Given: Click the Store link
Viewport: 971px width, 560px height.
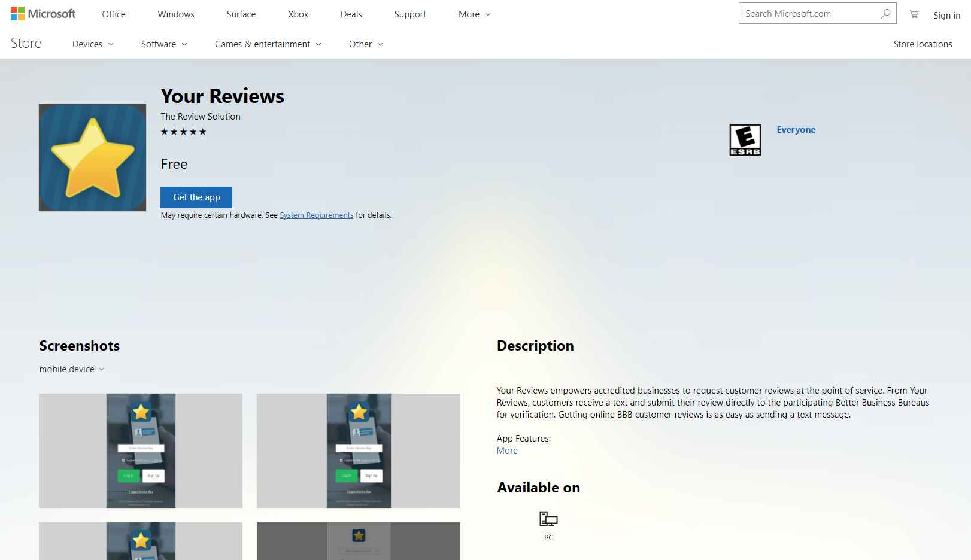Looking at the screenshot, I should (x=26, y=43).
